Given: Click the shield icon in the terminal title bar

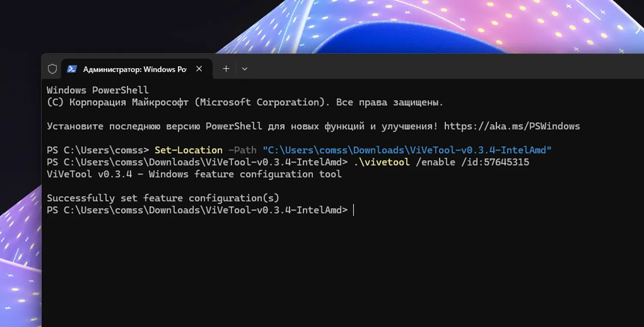Looking at the screenshot, I should 52,69.
